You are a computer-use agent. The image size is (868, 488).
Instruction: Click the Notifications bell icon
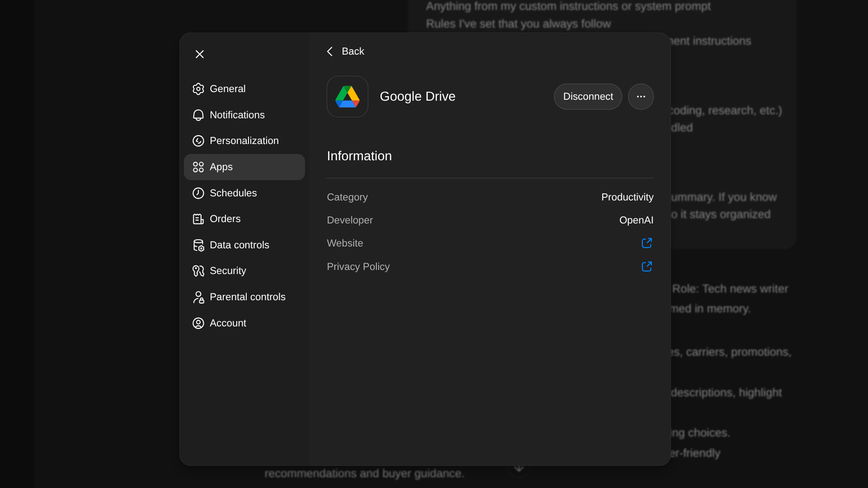[198, 115]
